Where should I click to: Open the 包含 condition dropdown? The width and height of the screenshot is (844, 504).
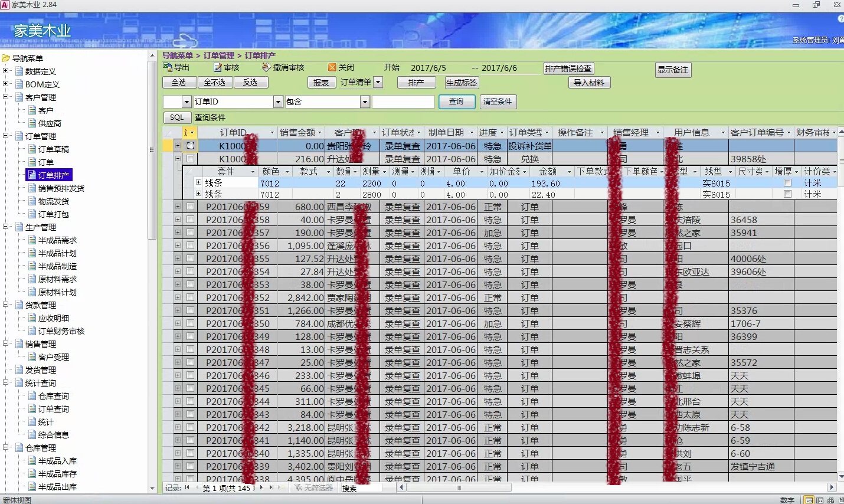coord(365,102)
